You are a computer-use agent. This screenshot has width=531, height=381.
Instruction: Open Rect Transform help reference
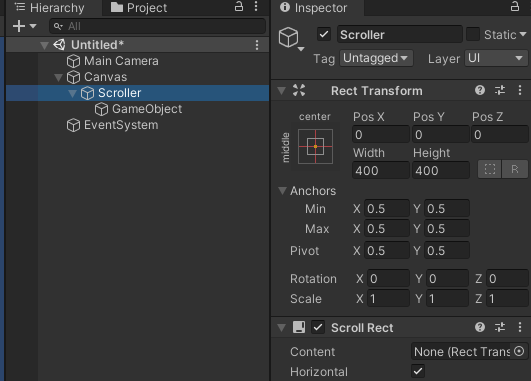point(480,90)
